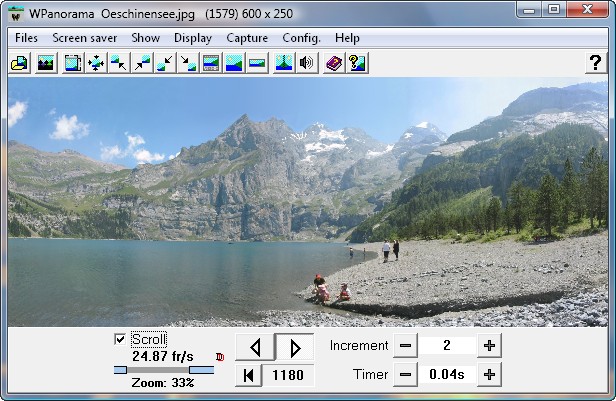Click the small strip display icon
Image resolution: width=616 pixels, height=401 pixels.
point(257,63)
